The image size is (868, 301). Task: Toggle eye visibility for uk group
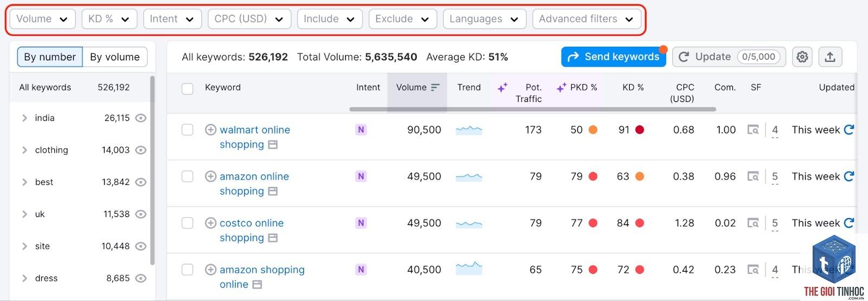click(141, 214)
